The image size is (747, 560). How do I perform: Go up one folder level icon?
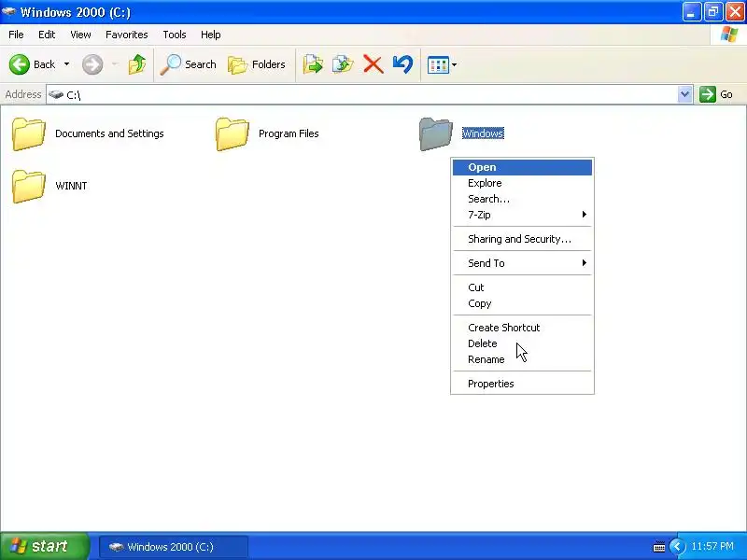137,64
